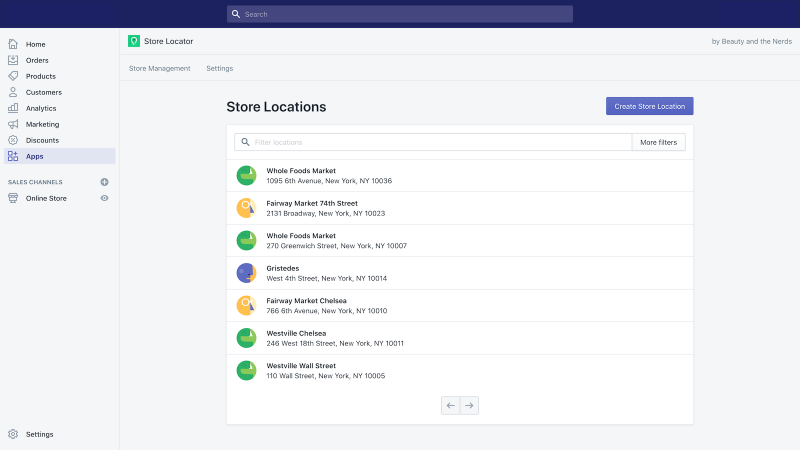
Task: Select Apps in the sidebar menu
Action: 60,156
